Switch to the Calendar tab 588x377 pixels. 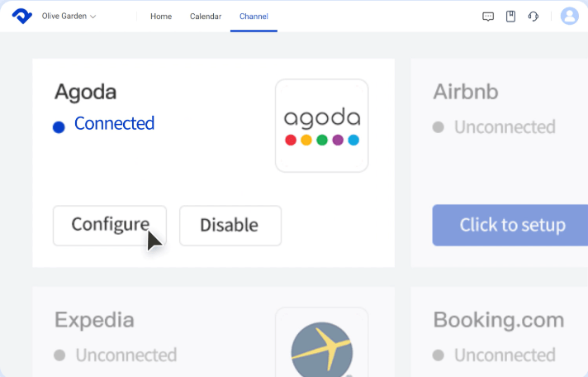point(206,17)
